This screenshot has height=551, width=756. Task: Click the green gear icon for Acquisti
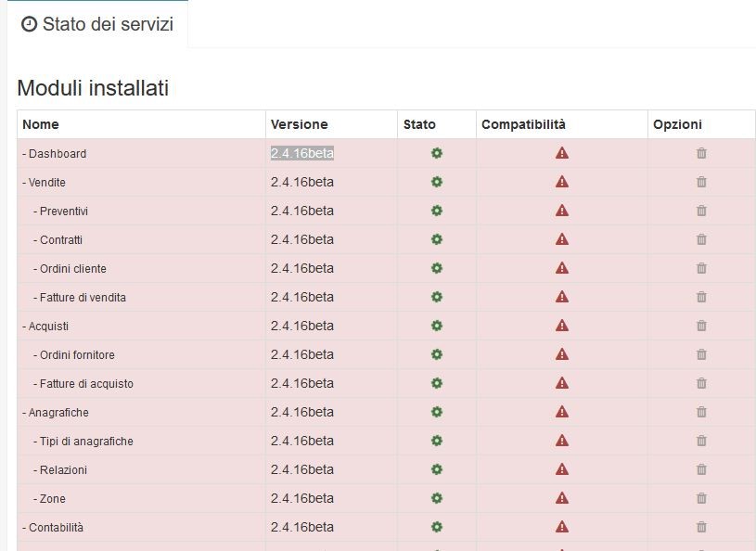[437, 326]
